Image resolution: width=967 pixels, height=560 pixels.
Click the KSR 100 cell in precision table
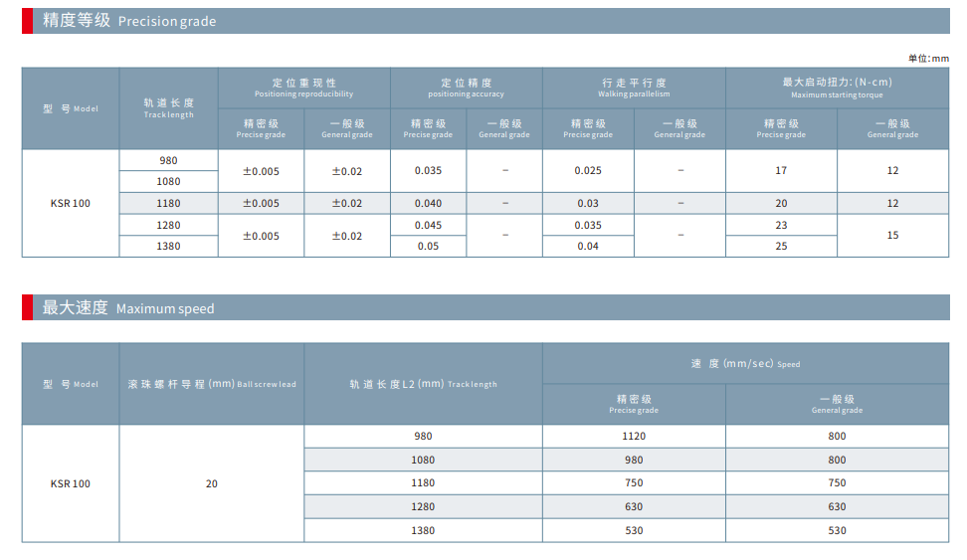pyautogui.click(x=71, y=203)
